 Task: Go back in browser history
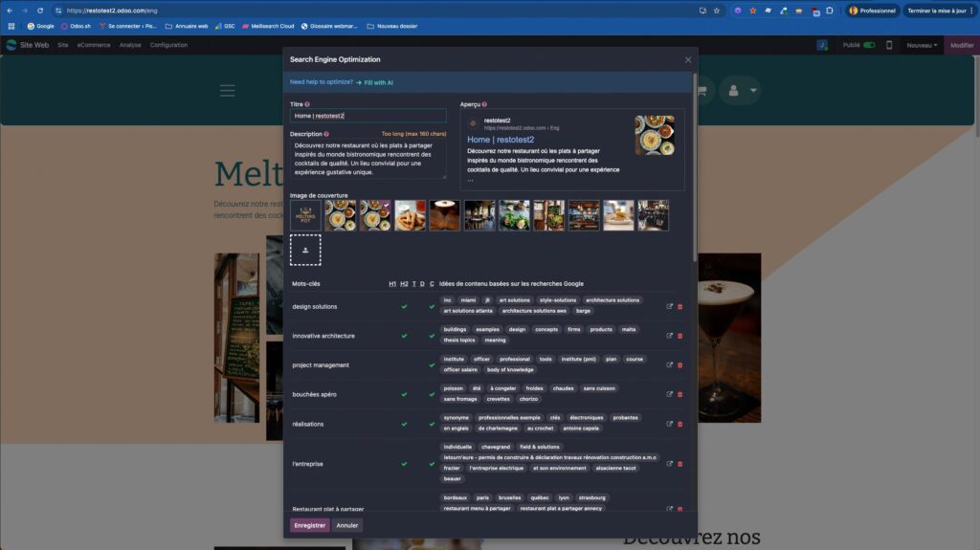click(x=10, y=11)
